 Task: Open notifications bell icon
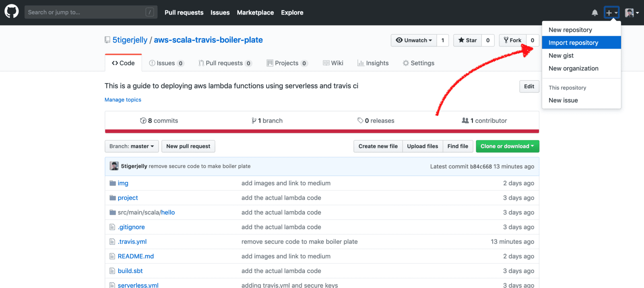pyautogui.click(x=594, y=13)
